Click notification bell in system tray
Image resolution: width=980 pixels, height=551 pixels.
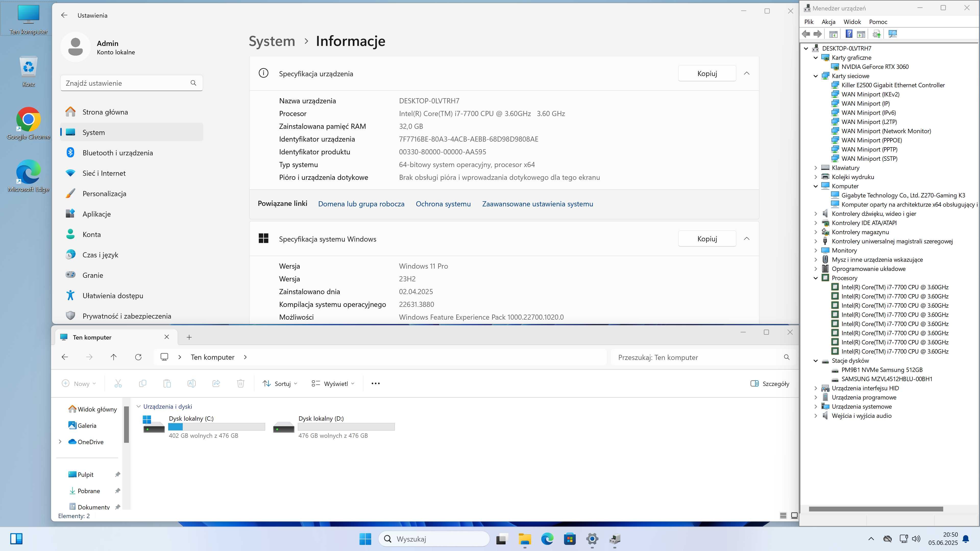pyautogui.click(x=966, y=539)
